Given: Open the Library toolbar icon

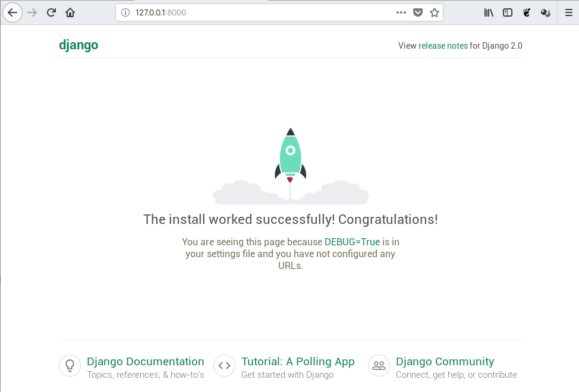Looking at the screenshot, I should click(489, 12).
